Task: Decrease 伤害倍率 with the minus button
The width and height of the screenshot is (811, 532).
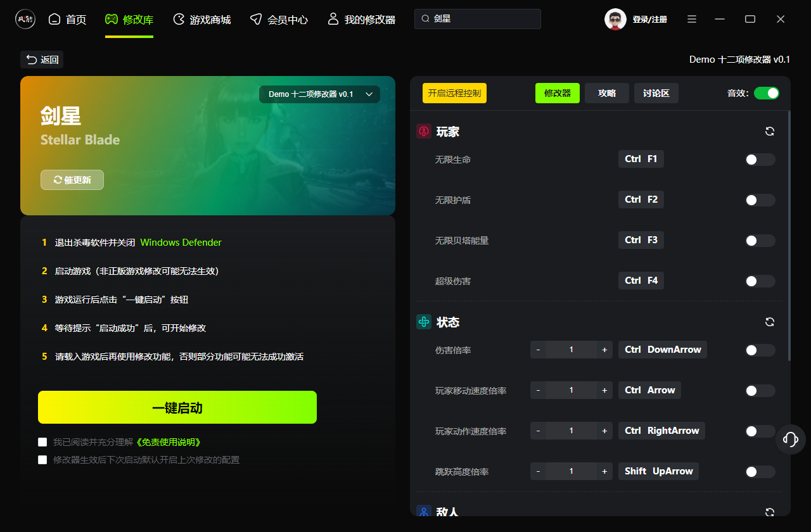Action: 539,350
